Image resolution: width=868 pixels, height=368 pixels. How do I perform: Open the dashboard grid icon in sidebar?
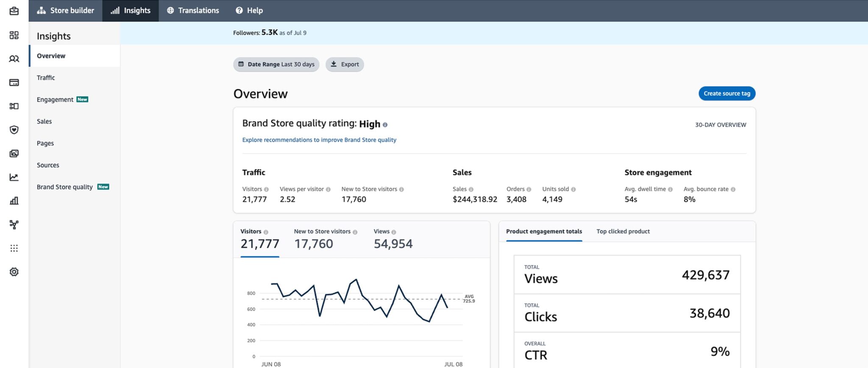click(x=14, y=35)
